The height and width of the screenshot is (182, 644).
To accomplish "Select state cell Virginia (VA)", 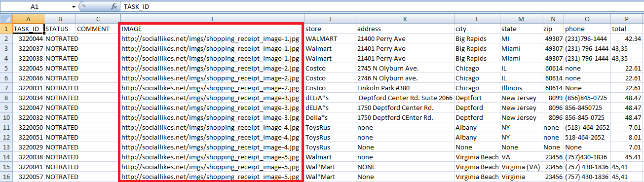I will point(521,167).
